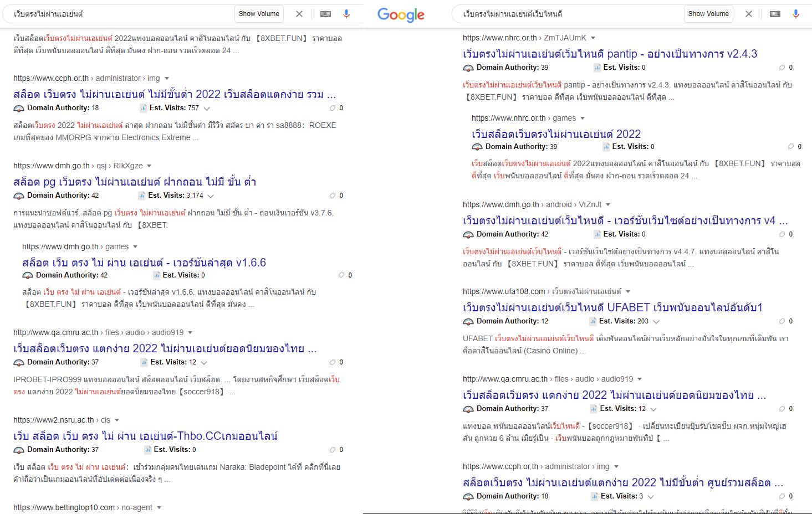The height and width of the screenshot is (514, 812).
Task: Click Domain Authority 39 gauge under pantip v2.4.3 result
Action: pyautogui.click(x=468, y=68)
